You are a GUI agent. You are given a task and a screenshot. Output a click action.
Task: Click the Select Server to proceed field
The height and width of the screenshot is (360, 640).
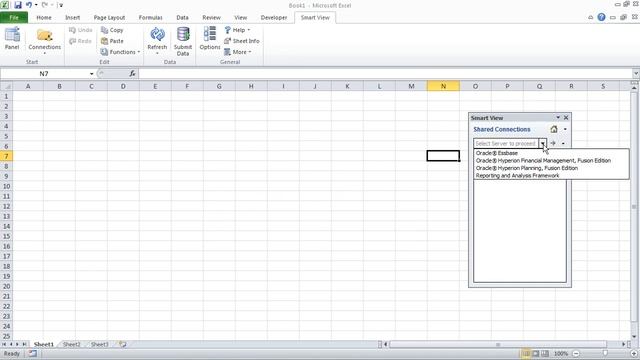pos(506,143)
